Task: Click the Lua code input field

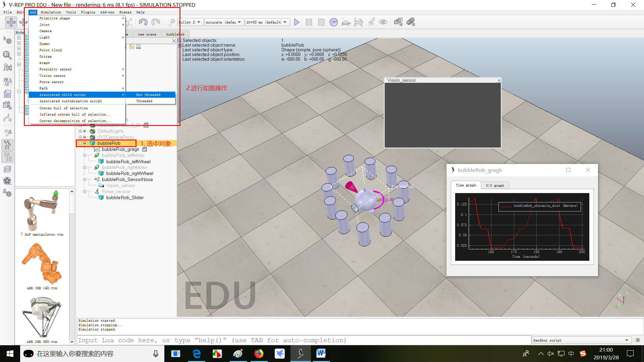Action: coord(302,340)
